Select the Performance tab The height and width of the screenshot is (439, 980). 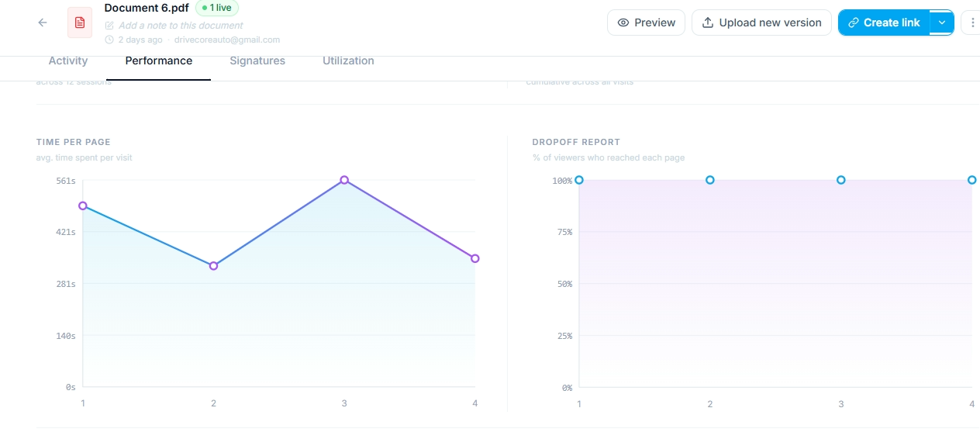coord(159,60)
